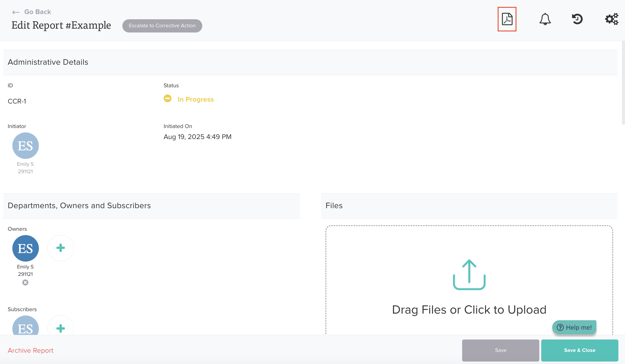Click the Archive Report link
625x364 pixels.
pos(31,350)
